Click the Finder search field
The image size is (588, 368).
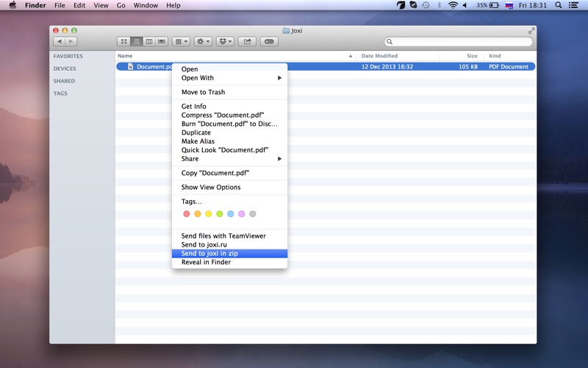(x=458, y=42)
